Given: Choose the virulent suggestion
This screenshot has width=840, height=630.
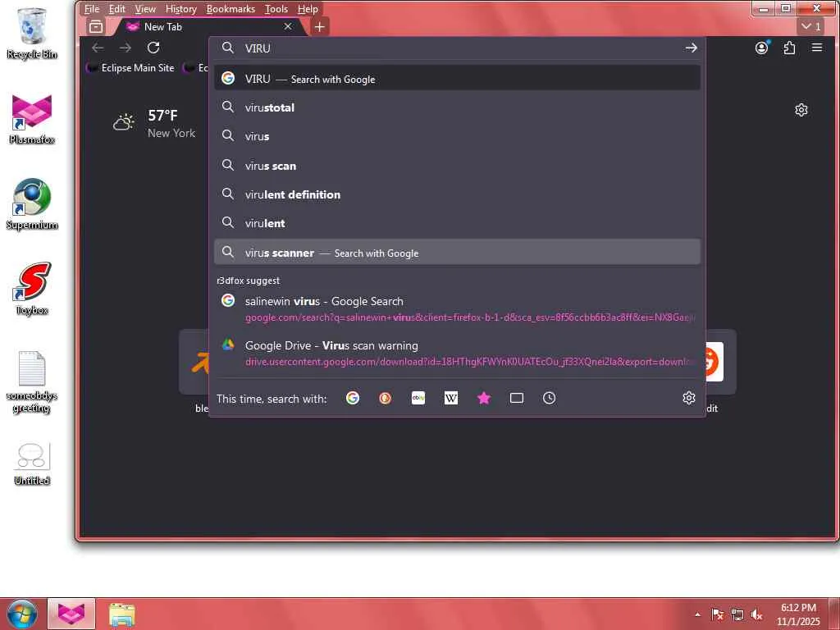Looking at the screenshot, I should tap(457, 223).
